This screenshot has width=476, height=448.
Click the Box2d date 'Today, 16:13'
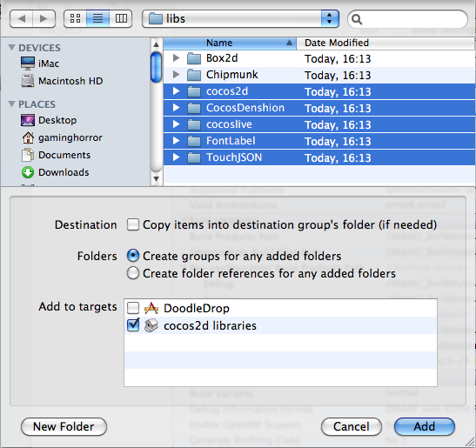[x=338, y=59]
